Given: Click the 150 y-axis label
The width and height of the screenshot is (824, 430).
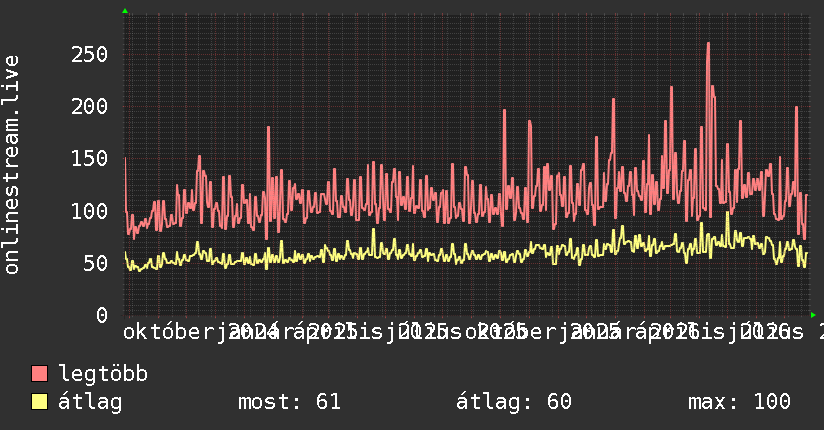Looking at the screenshot, I should (x=89, y=159).
